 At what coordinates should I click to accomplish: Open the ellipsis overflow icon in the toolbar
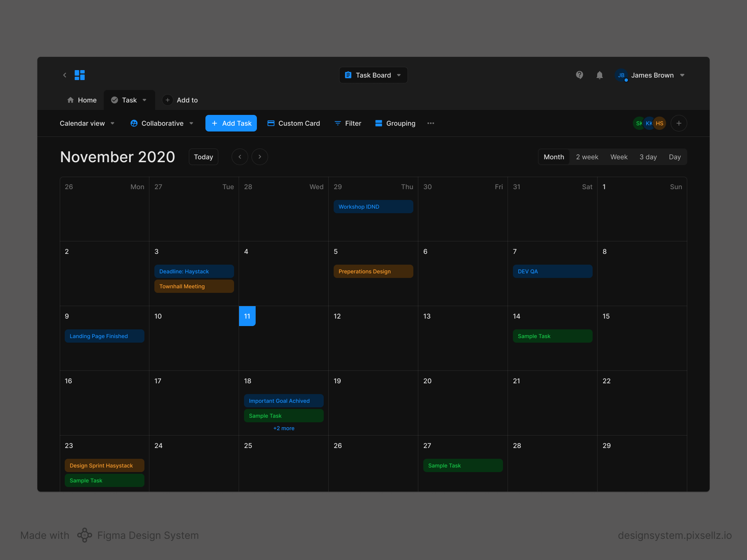431,123
